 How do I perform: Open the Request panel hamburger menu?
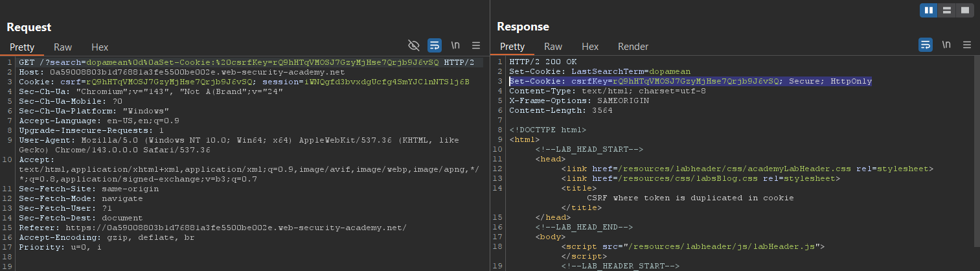coord(476,45)
